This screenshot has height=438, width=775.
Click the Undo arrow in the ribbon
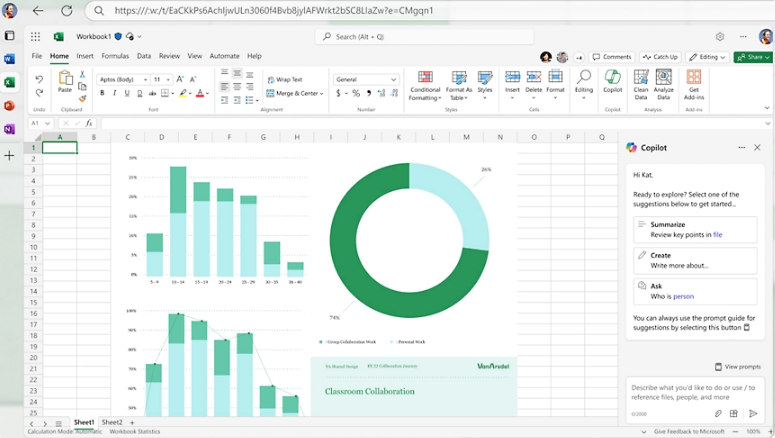(39, 79)
